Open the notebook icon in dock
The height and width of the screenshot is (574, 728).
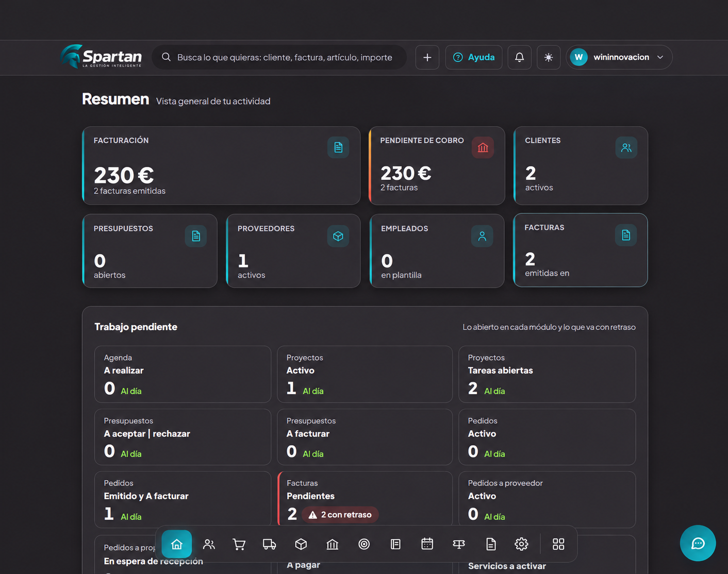tap(395, 544)
